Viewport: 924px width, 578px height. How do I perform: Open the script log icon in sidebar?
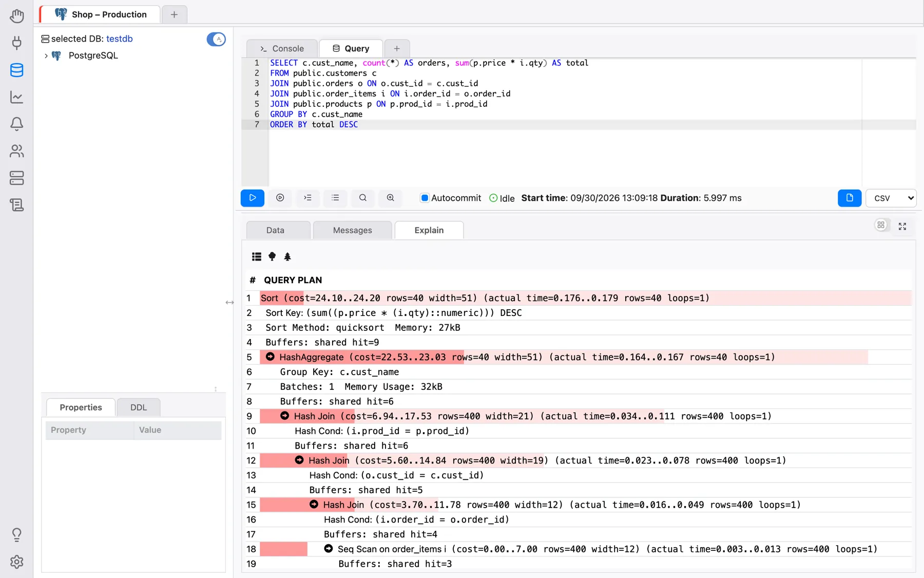coord(16,205)
